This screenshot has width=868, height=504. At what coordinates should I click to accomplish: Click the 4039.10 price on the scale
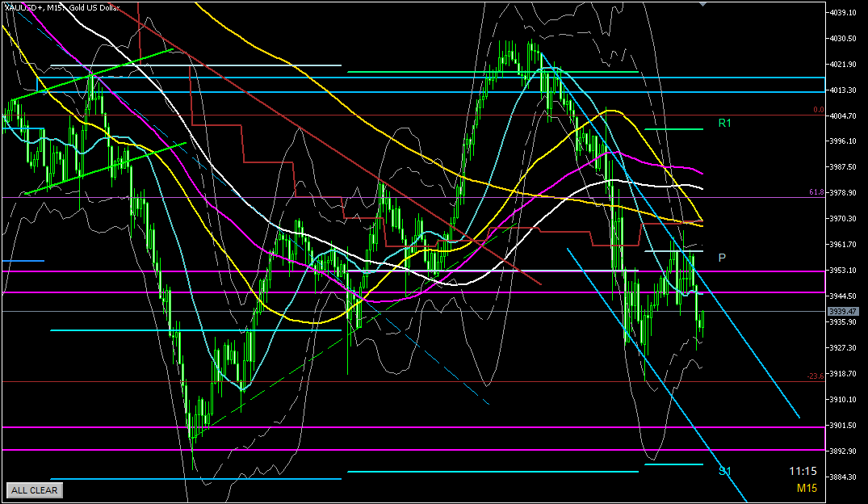tap(845, 13)
